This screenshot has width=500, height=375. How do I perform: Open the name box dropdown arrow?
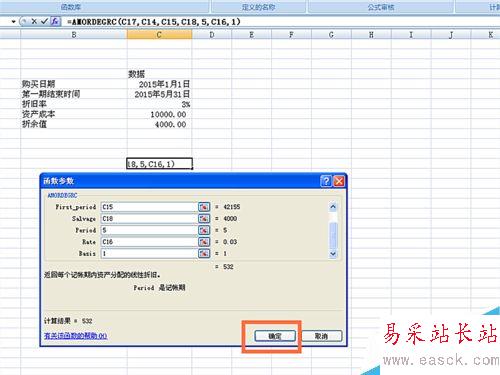[13, 22]
